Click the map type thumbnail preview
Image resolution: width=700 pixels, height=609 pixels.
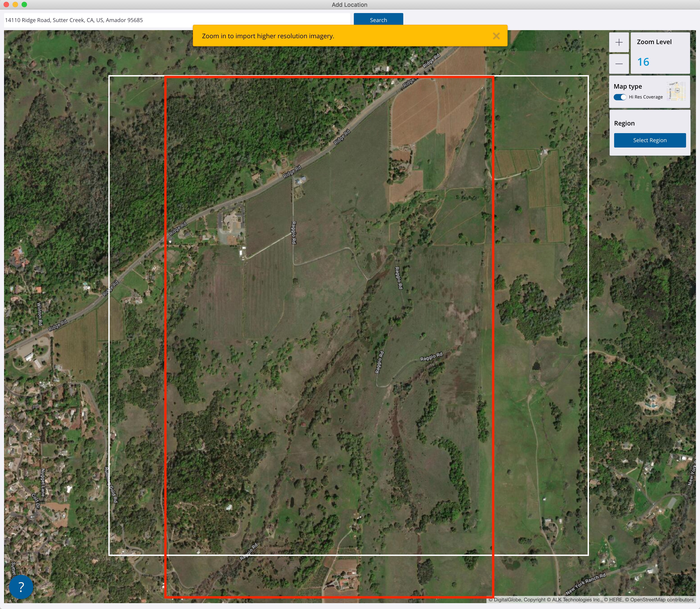[676, 91]
